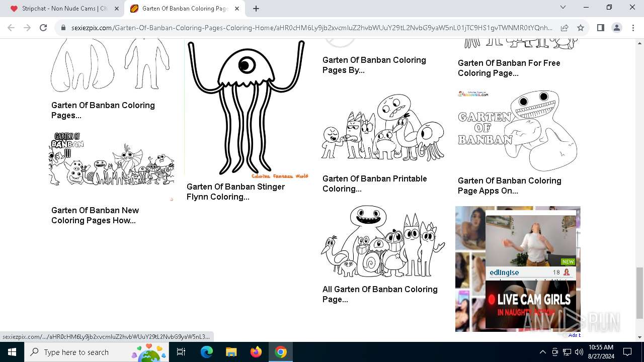Reload the current page
644x362 pixels.
point(43,28)
